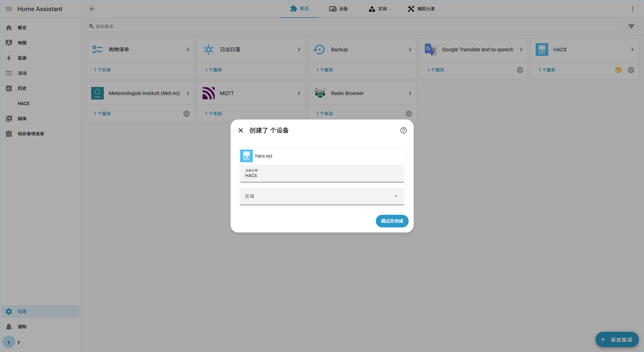Collapse sidebar with hamburger menu icon
Image resolution: width=644 pixels, height=352 pixels.
(x=9, y=9)
